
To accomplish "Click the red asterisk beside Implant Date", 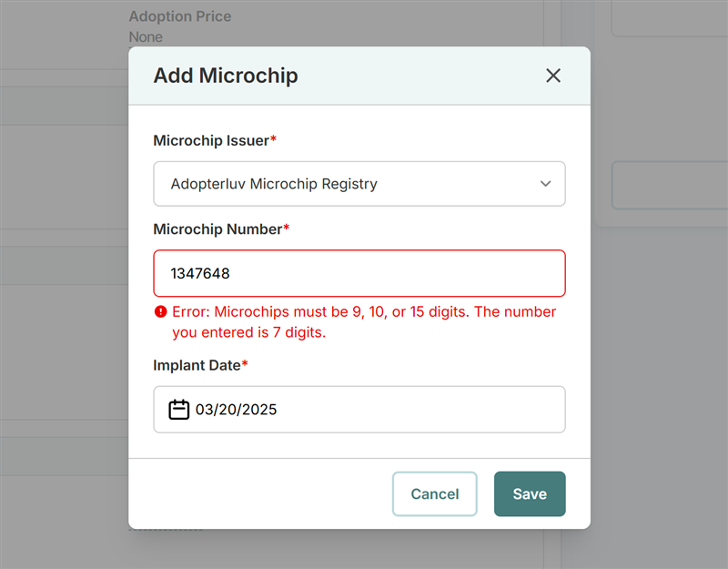I will coord(245,362).
